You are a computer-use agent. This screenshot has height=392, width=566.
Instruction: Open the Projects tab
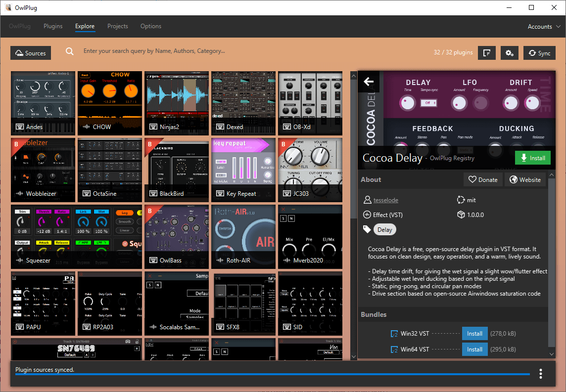117,26
